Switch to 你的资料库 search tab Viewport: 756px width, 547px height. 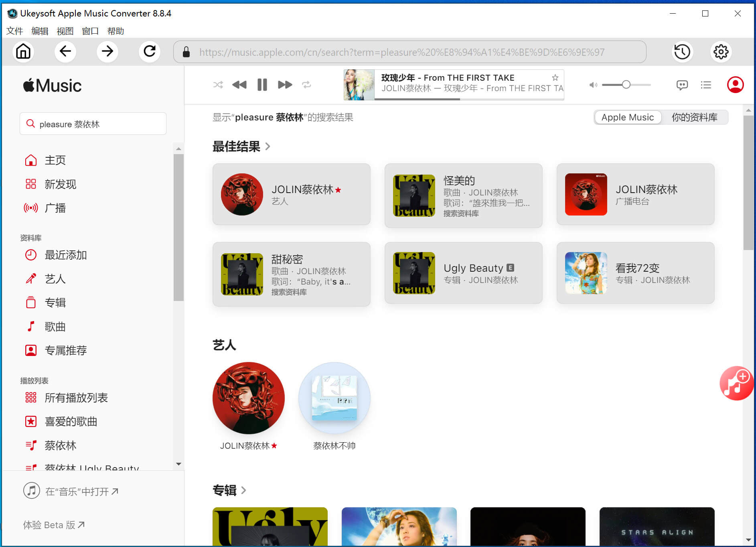point(695,117)
